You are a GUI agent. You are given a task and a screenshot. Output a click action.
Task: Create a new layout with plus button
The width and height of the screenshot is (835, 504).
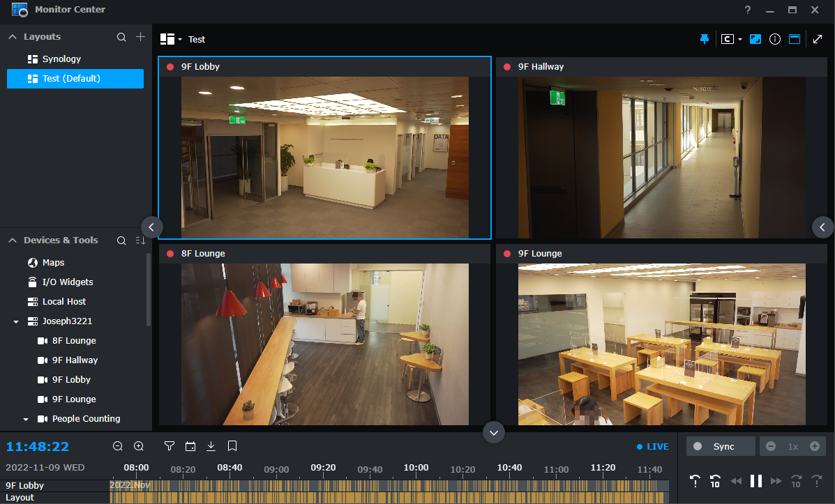[x=140, y=36]
